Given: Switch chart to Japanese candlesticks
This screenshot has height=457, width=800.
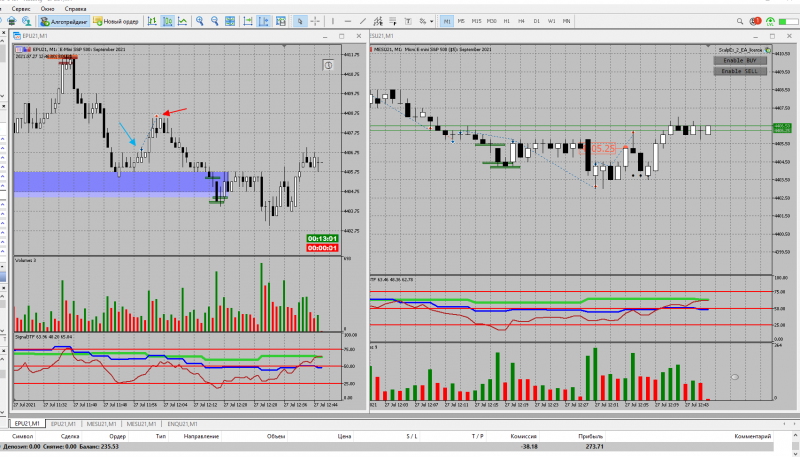Looking at the screenshot, I should 167,21.
